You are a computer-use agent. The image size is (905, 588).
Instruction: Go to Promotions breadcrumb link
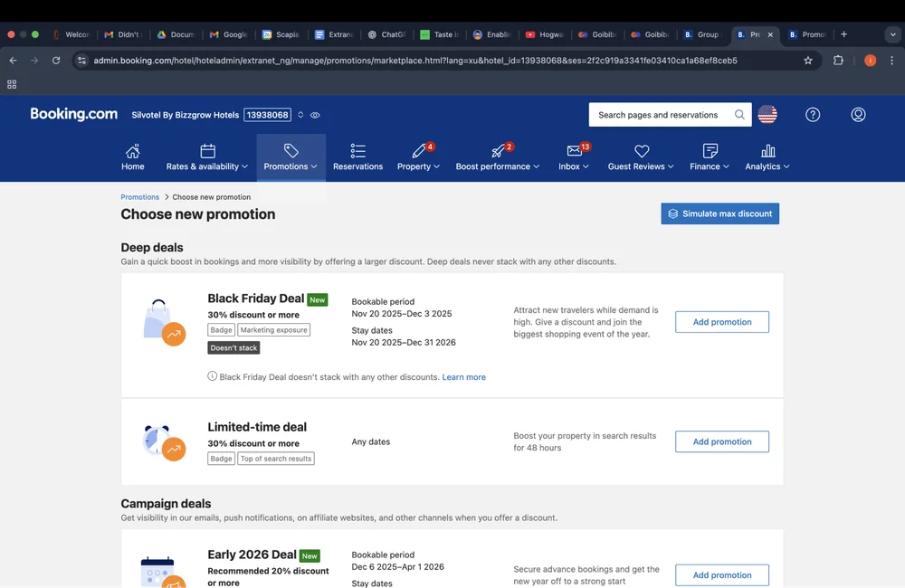(x=139, y=197)
